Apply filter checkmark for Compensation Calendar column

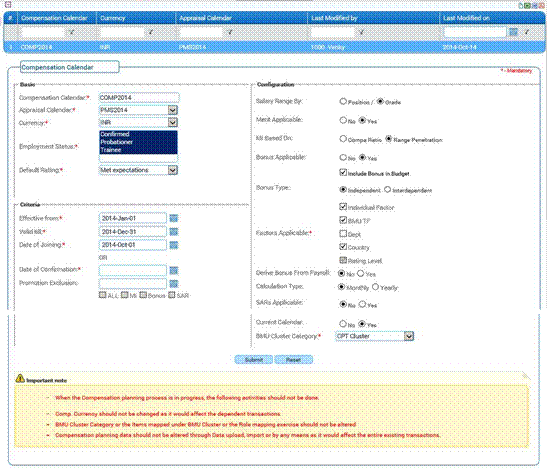tap(72, 32)
